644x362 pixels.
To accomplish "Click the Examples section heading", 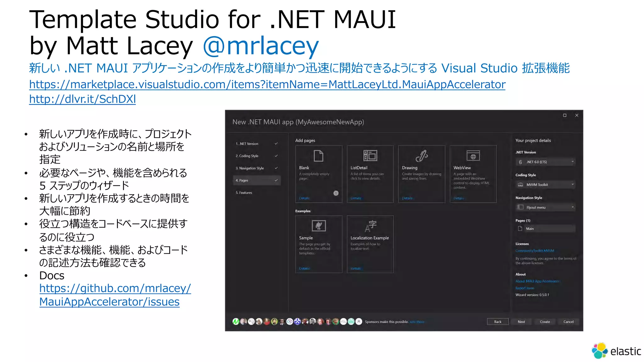I will (x=303, y=211).
